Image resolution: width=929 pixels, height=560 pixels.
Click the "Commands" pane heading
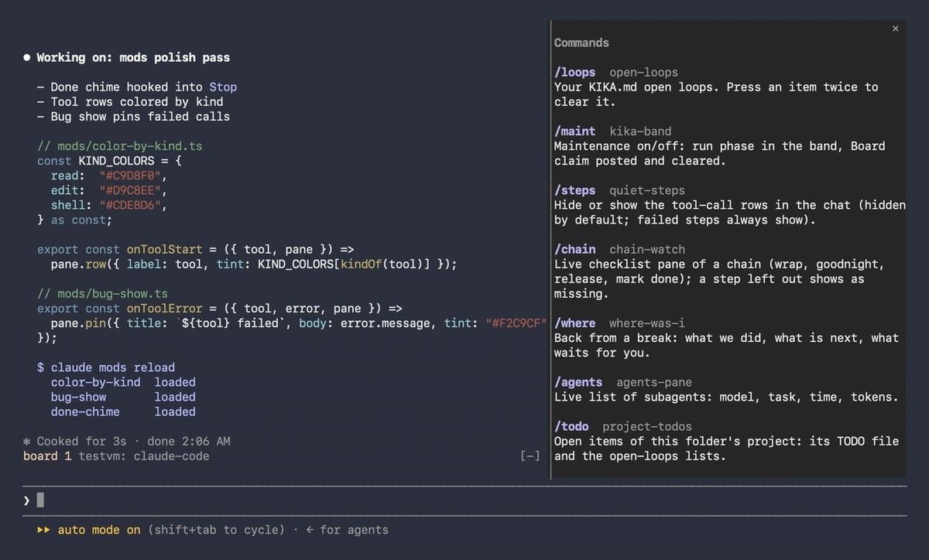click(581, 43)
